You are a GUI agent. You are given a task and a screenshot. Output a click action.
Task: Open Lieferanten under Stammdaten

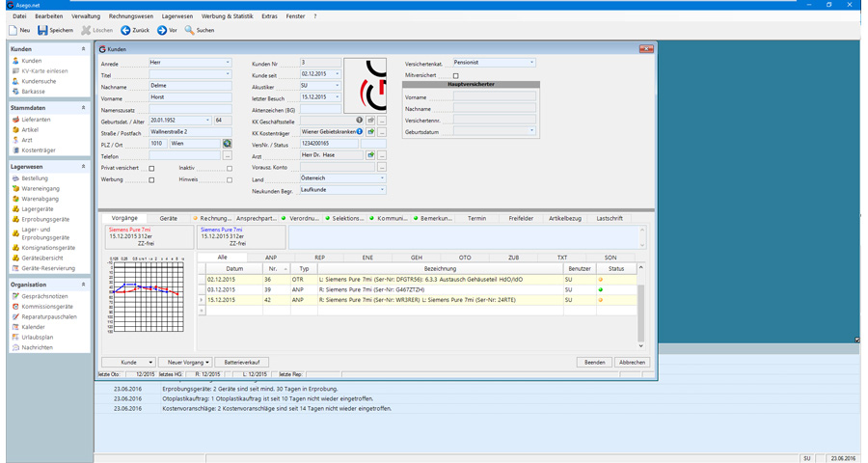pos(36,120)
